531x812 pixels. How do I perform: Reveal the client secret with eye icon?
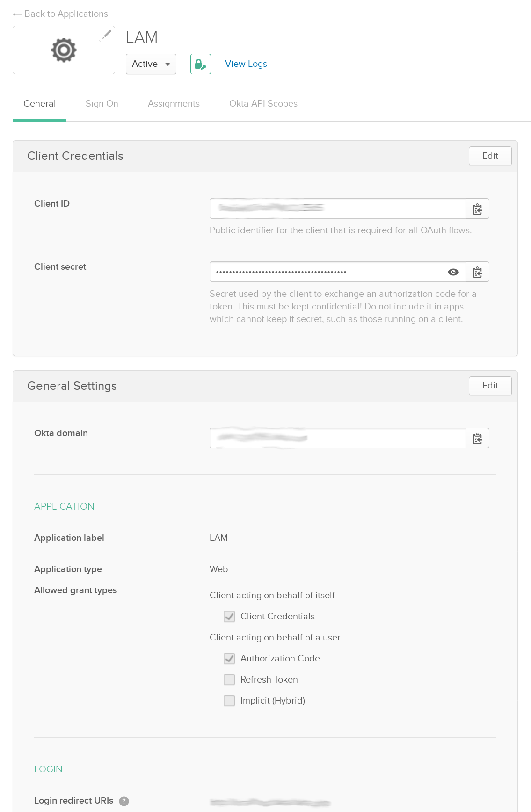pos(453,272)
